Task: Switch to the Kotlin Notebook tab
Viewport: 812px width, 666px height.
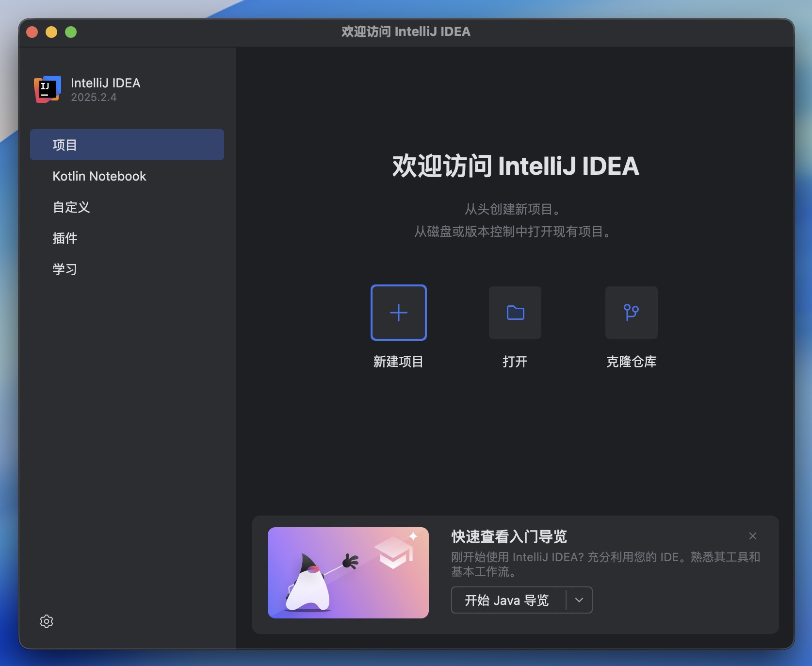Action: coord(99,176)
